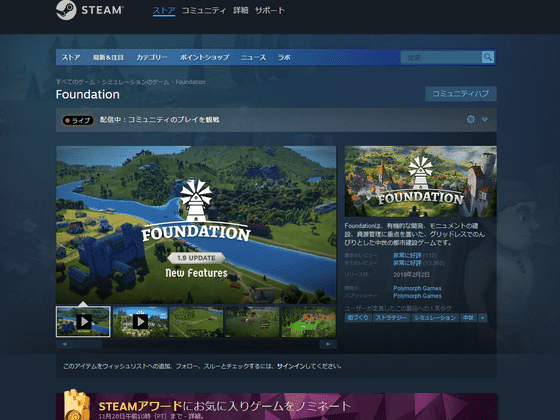Click 配信中 community broadcast text
Viewport: 560px width, 420px height.
[160, 120]
